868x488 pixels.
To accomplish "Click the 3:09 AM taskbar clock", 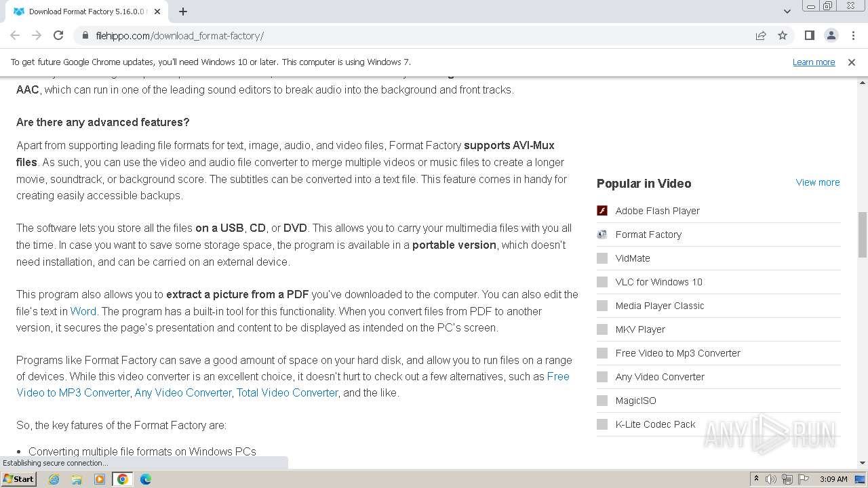I will point(833,479).
